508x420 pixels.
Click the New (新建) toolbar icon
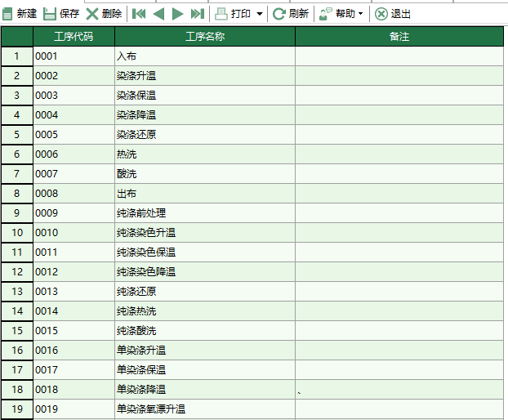click(x=9, y=14)
